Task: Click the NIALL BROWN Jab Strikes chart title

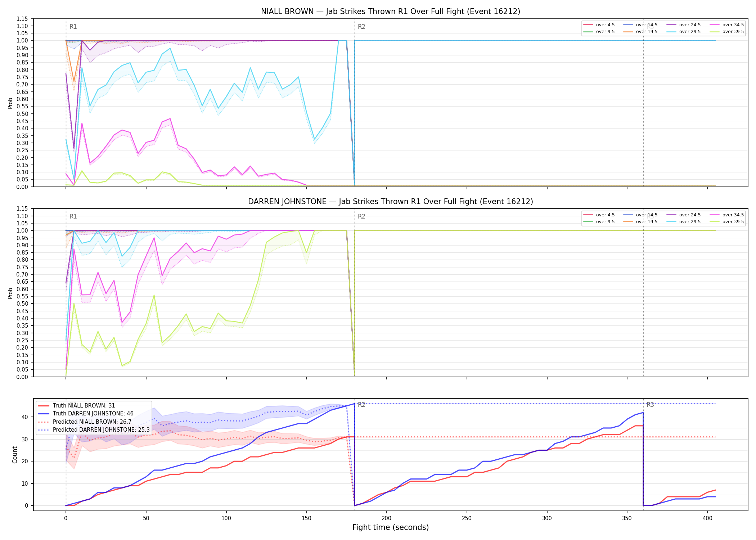Action: (391, 12)
